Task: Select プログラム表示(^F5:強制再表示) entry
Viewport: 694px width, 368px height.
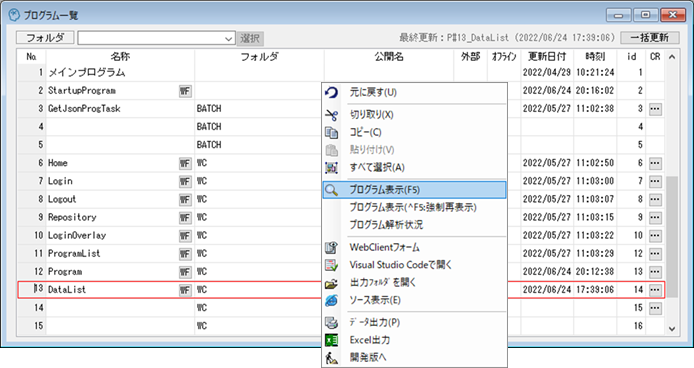Action: click(x=413, y=207)
